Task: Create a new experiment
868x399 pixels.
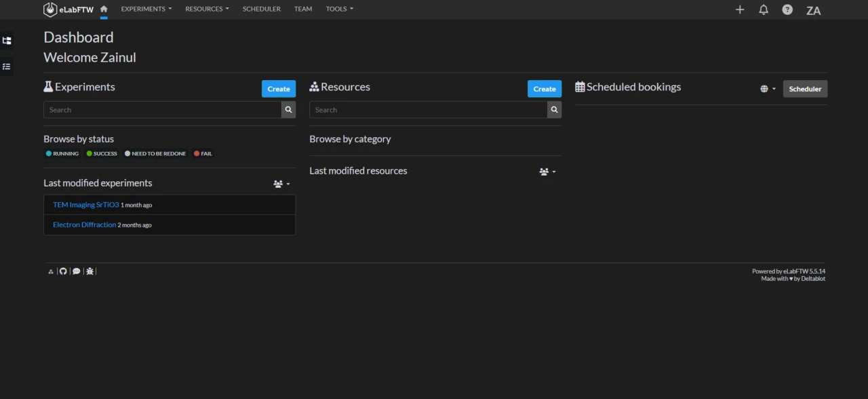Action: pyautogui.click(x=279, y=89)
